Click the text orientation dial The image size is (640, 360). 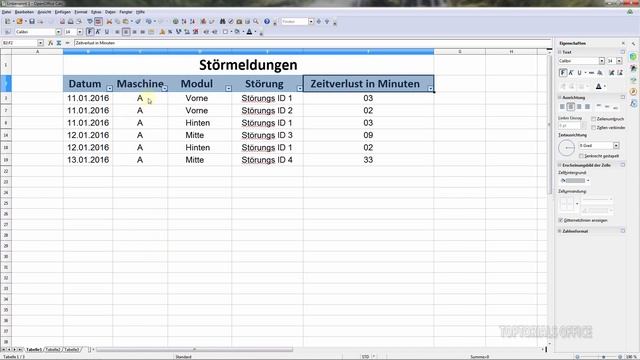[x=567, y=148]
